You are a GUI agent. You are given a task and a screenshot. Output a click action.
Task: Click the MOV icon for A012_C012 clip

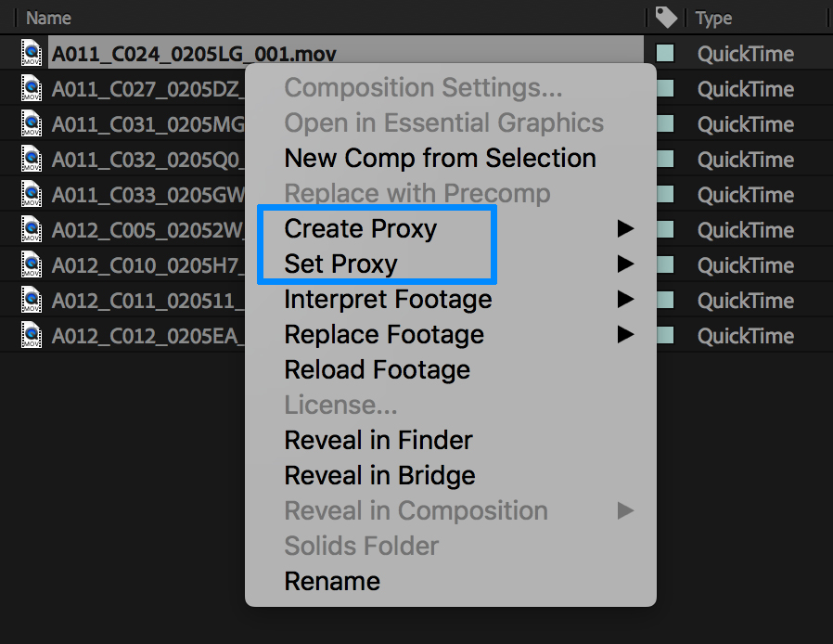click(x=32, y=336)
